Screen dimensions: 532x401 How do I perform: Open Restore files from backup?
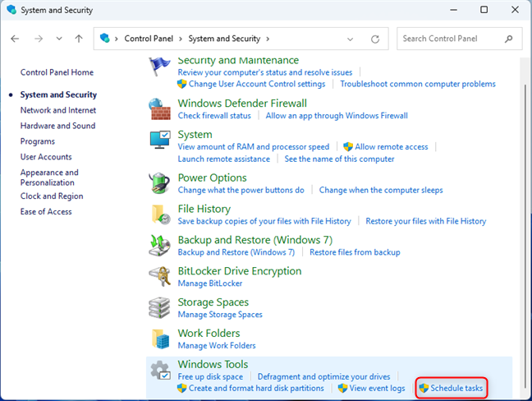tap(355, 252)
